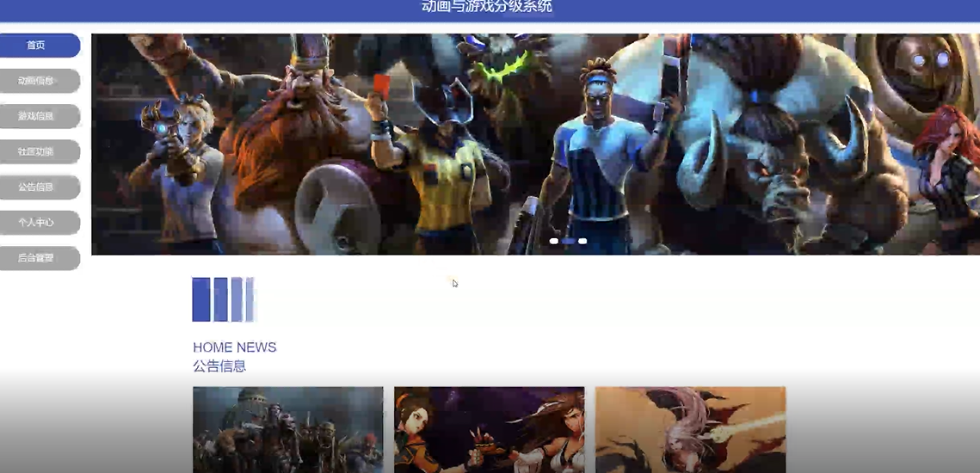Click the HOME NEWS heading text
980x473 pixels.
234,347
